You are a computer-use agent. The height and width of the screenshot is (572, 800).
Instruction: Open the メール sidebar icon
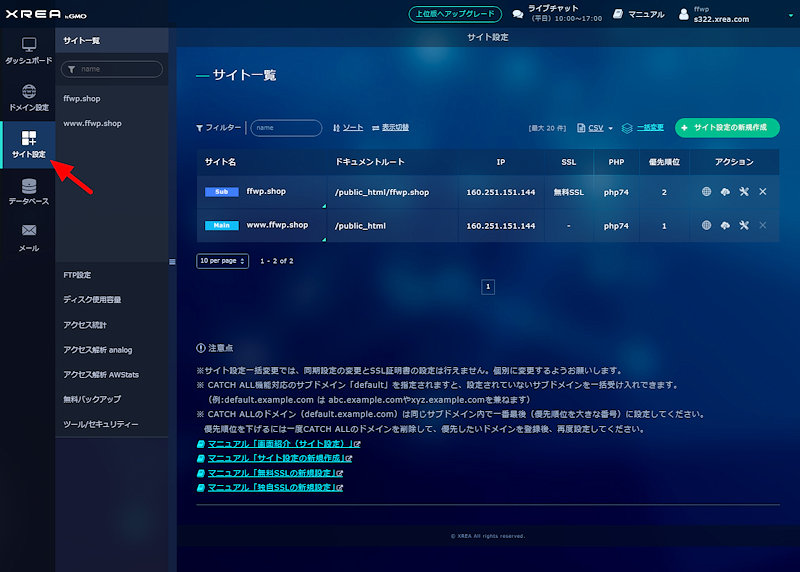(x=28, y=236)
